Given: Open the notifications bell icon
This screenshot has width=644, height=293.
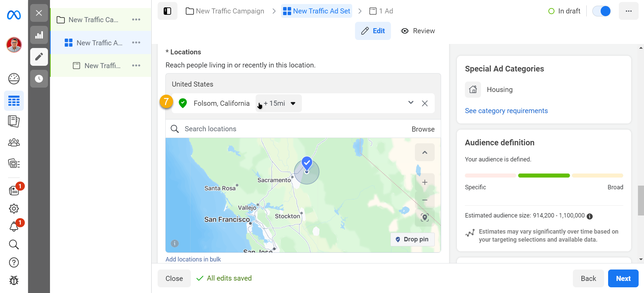Looking at the screenshot, I should pyautogui.click(x=14, y=227).
